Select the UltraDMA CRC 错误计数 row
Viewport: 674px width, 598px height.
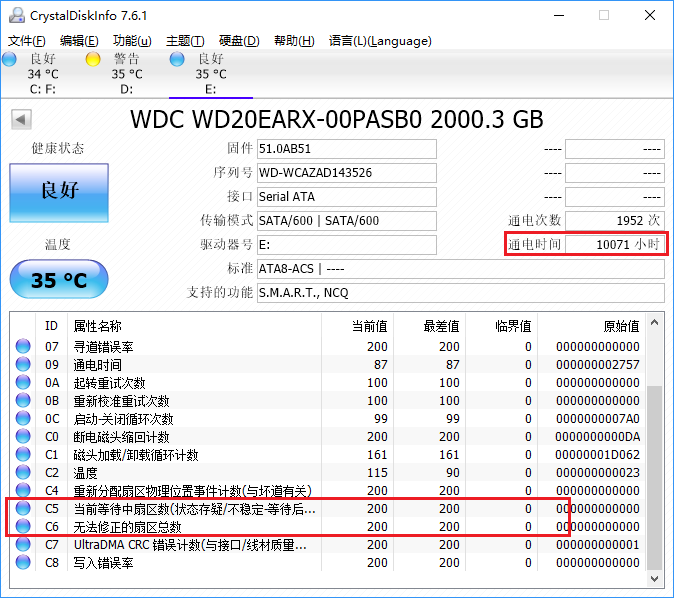[328, 545]
